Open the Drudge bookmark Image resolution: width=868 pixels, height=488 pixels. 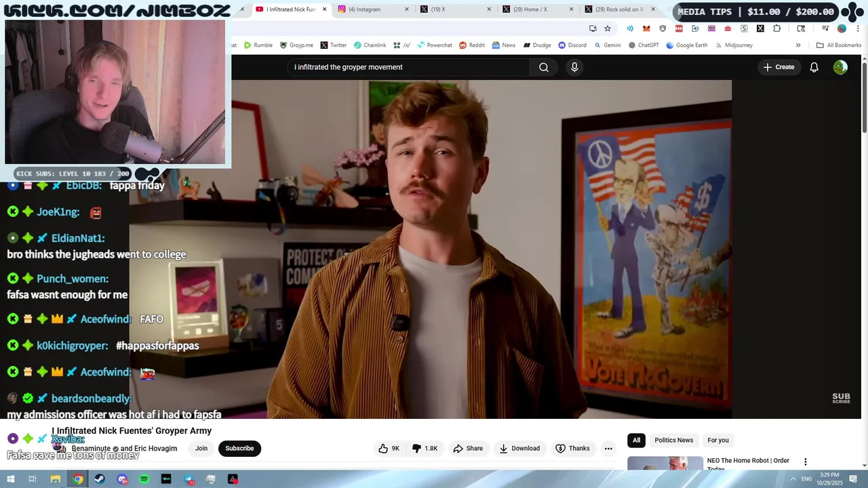click(x=537, y=45)
